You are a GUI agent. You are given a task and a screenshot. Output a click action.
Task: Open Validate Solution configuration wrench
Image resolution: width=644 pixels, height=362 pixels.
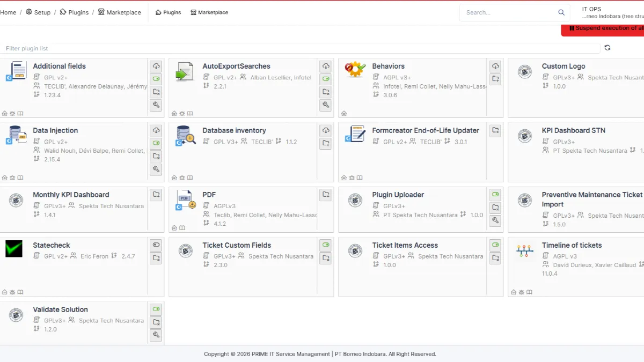(x=156, y=335)
